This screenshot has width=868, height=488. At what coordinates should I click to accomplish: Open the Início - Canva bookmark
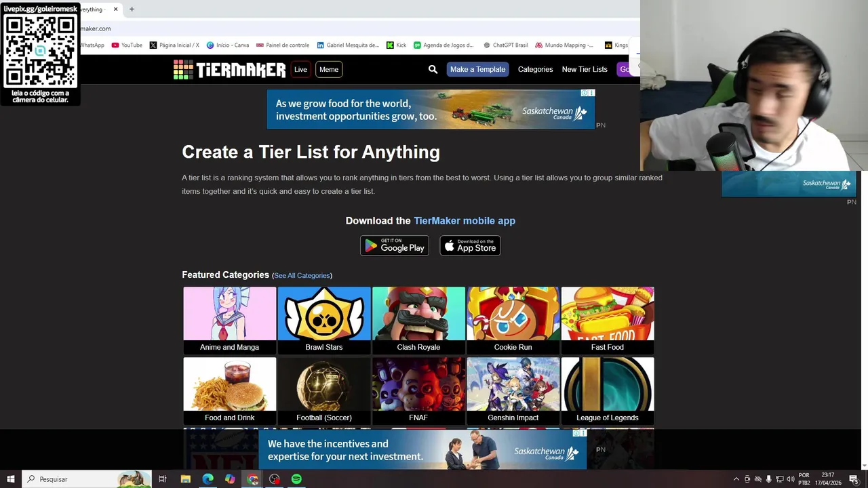228,45
